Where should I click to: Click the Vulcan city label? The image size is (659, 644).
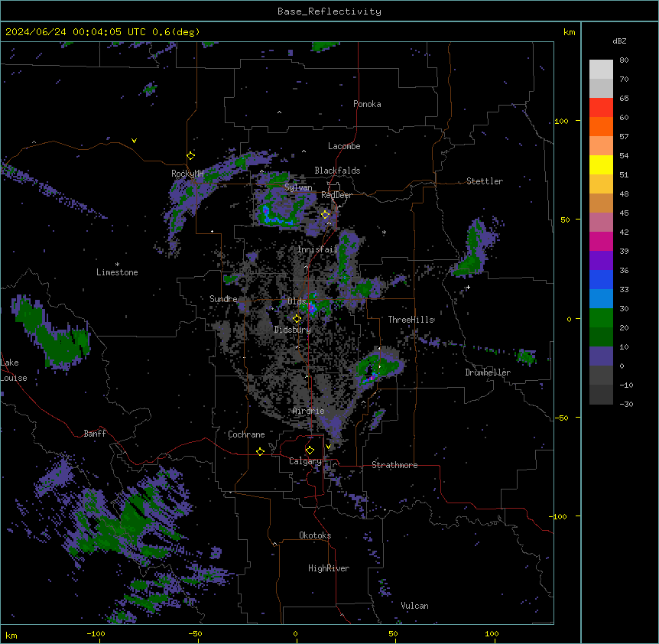(414, 606)
